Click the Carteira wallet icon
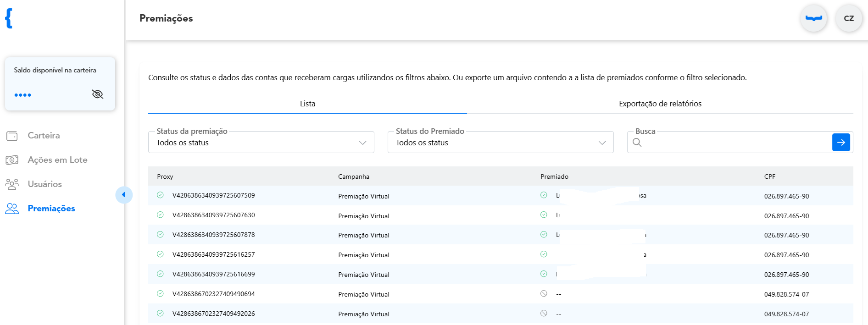This screenshot has height=325, width=868. 12,136
